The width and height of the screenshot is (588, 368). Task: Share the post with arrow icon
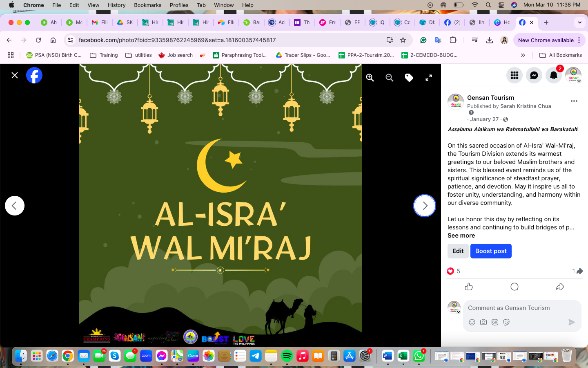(x=560, y=287)
